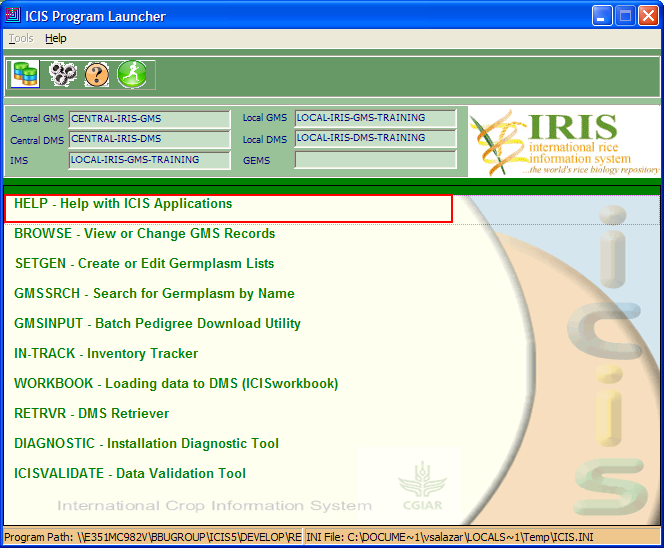The image size is (664, 548).
Task: Click the IMS field LOCAL-IRIS-GMS-TRAINING
Action: coord(149,160)
